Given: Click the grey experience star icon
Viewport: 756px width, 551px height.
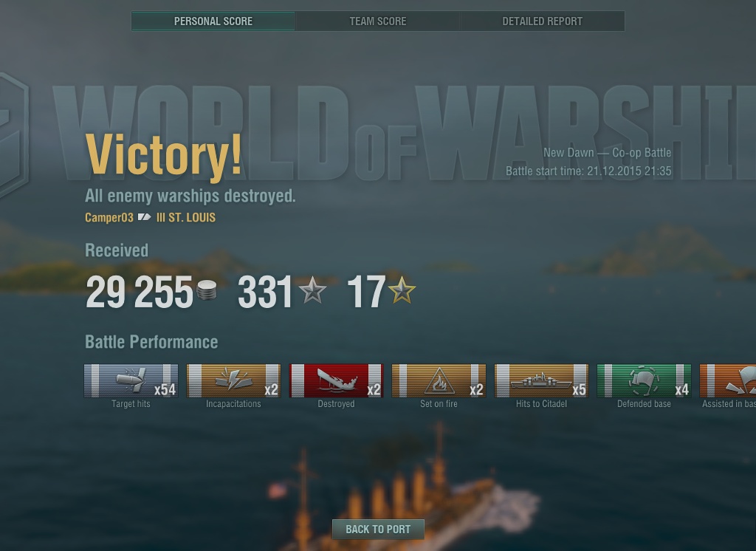Looking at the screenshot, I should click(x=312, y=290).
